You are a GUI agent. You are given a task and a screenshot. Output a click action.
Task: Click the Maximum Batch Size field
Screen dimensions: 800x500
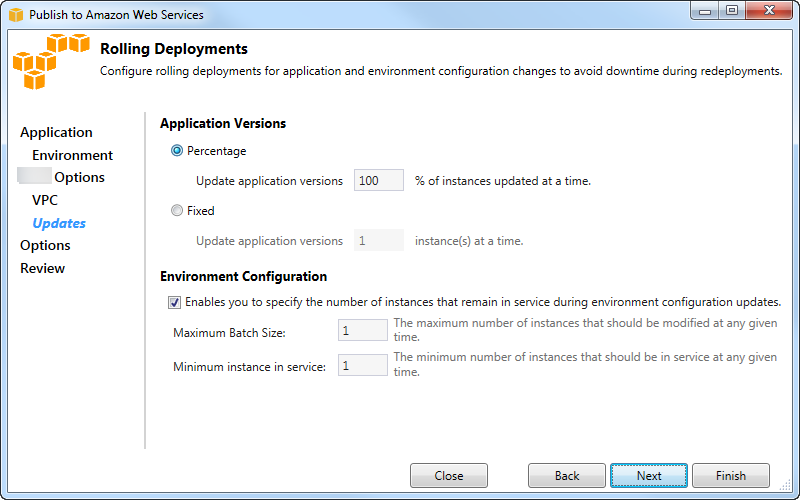pyautogui.click(x=362, y=331)
